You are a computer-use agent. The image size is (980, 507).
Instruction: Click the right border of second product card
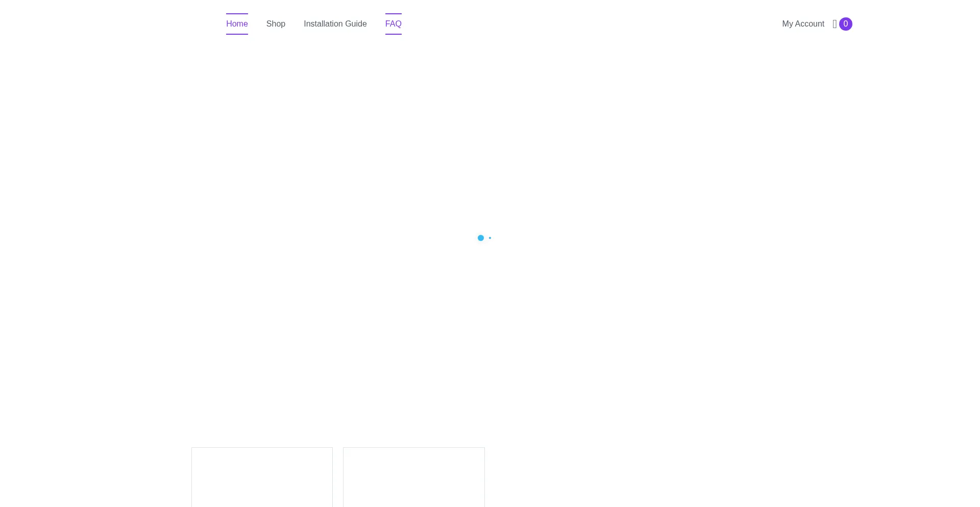(484, 477)
